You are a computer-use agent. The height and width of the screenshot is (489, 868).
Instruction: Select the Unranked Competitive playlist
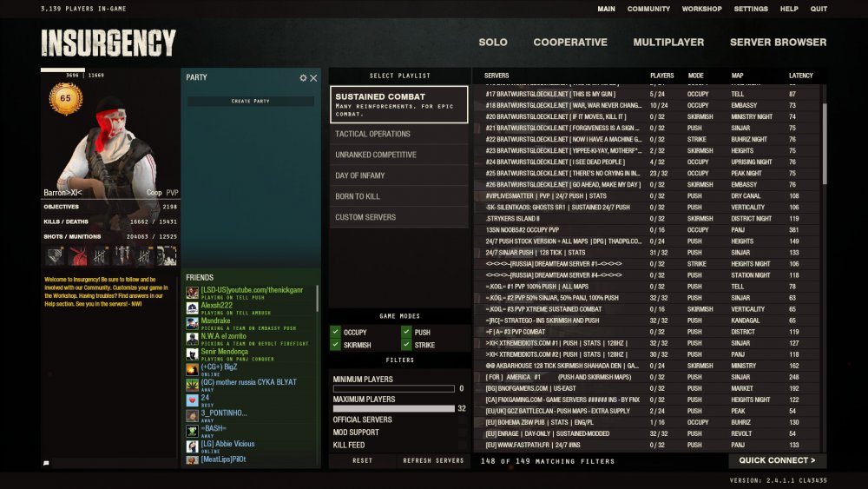(x=398, y=155)
